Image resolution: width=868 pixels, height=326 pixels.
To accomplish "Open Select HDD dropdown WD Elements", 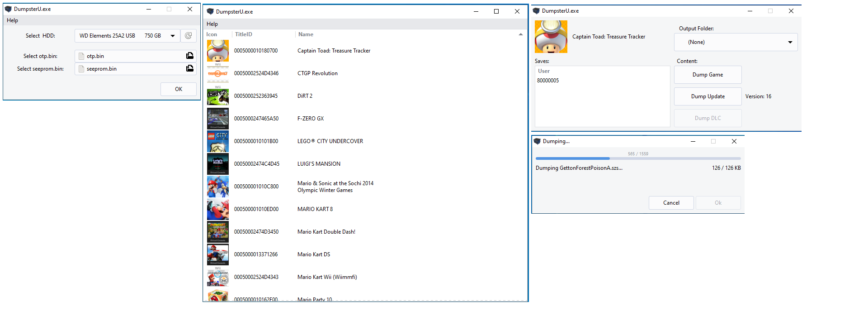I will point(127,36).
